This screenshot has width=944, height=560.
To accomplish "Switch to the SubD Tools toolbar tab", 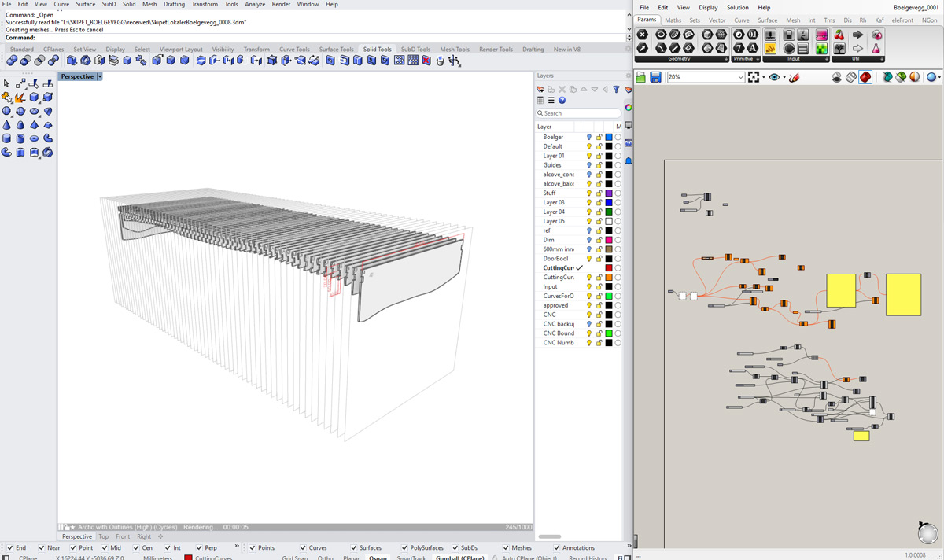I will [x=415, y=49].
